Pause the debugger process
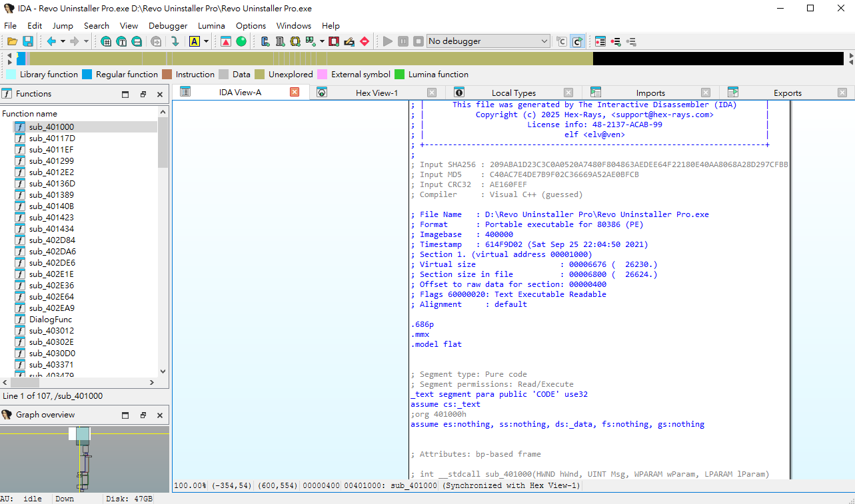855x504 pixels. (x=403, y=41)
